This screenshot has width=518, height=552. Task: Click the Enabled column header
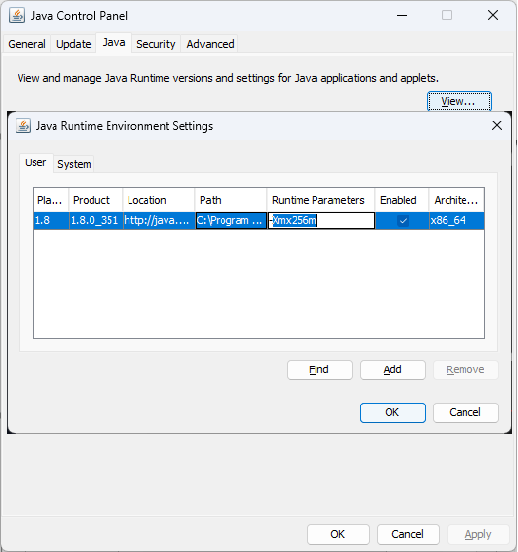click(x=402, y=200)
